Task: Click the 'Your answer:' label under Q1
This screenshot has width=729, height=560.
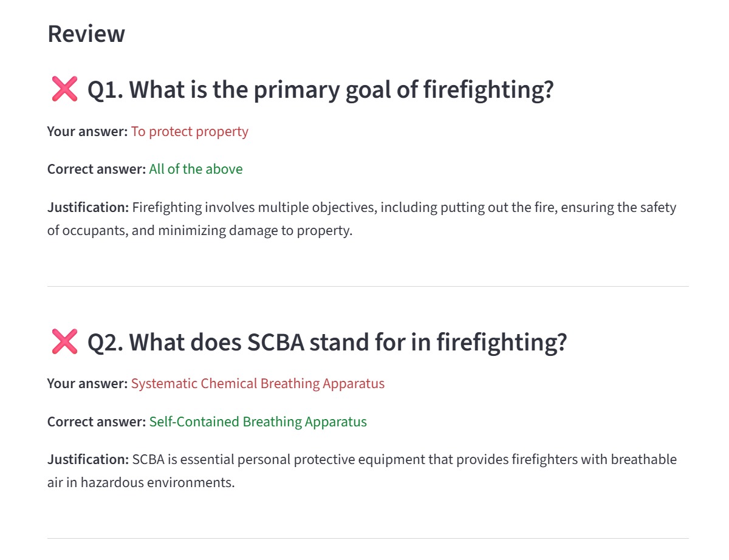Action: (87, 132)
